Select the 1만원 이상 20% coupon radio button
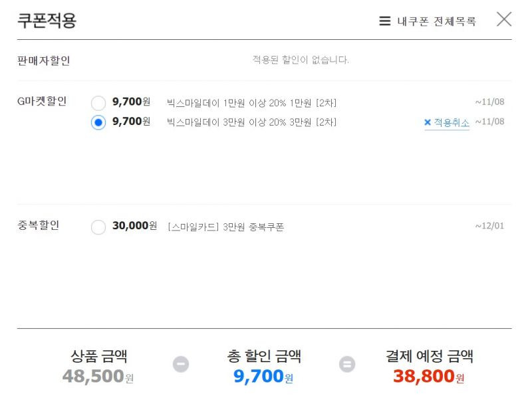 98,103
